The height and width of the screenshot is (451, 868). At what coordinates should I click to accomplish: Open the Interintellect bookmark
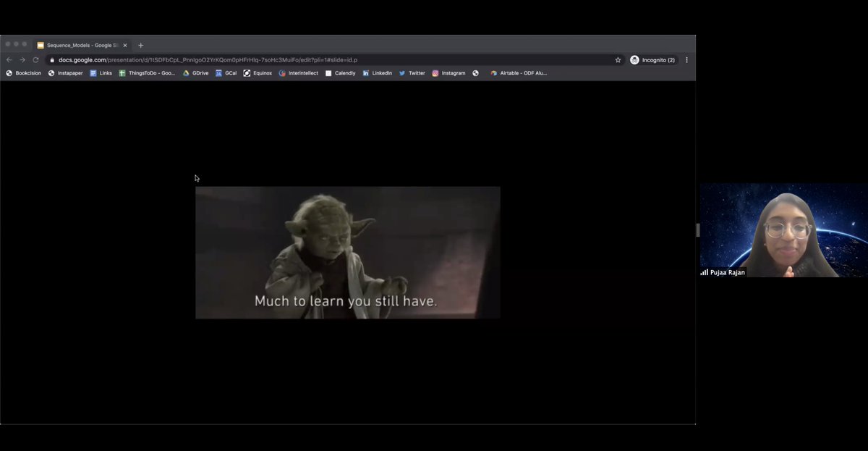tap(298, 73)
